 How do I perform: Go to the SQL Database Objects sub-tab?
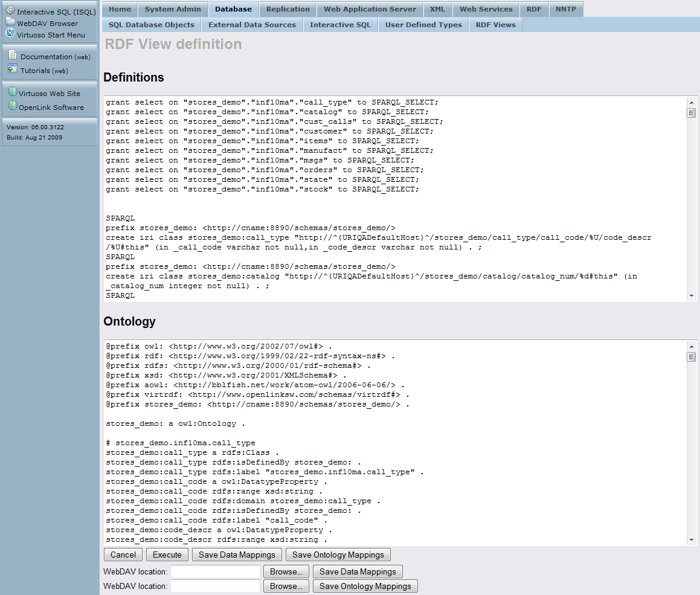pos(151,25)
